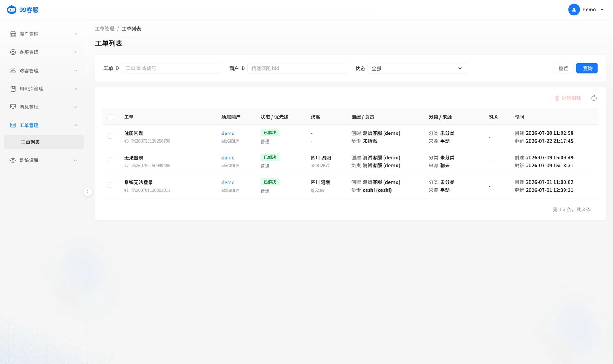Expand 商户管理 menu chevron
This screenshot has width=613, height=364.
(75, 34)
